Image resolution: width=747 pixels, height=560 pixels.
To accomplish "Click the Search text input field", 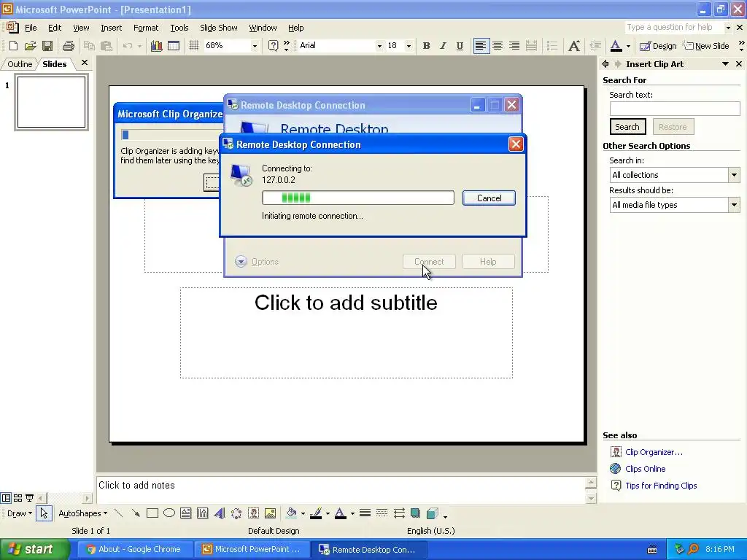I will (675, 109).
